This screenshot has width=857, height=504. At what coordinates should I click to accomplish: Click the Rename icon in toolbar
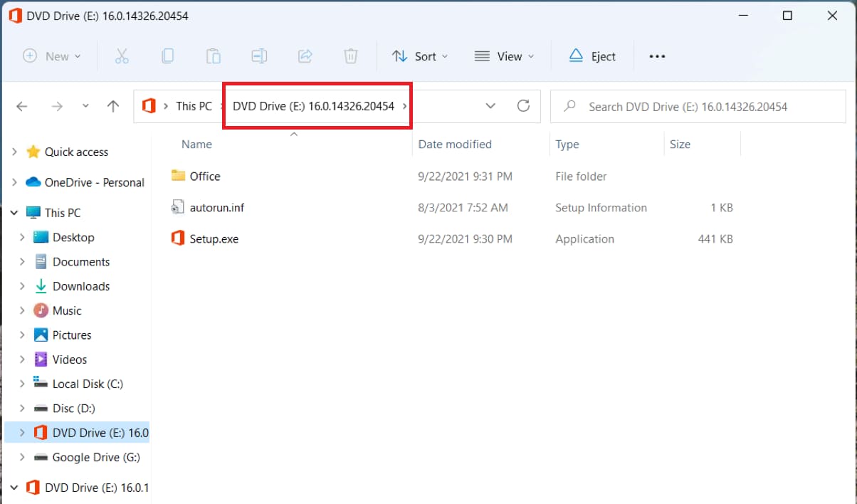coord(259,56)
